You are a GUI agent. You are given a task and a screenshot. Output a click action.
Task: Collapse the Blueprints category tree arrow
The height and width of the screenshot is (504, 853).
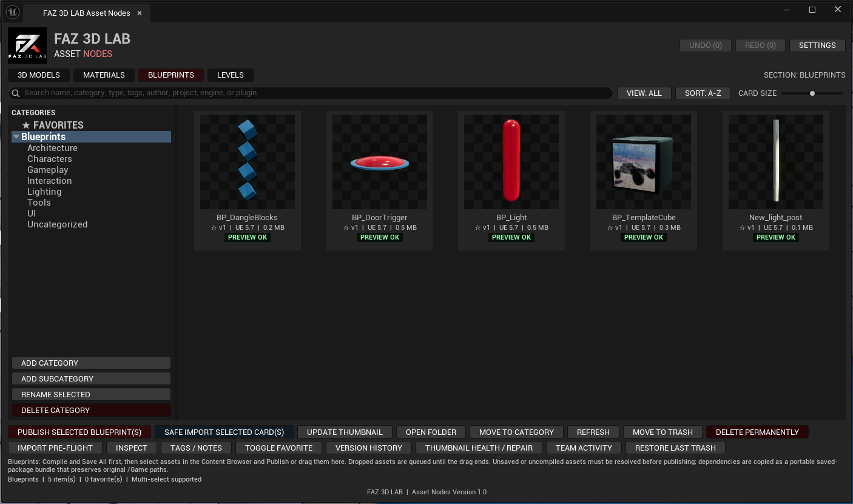tap(16, 137)
